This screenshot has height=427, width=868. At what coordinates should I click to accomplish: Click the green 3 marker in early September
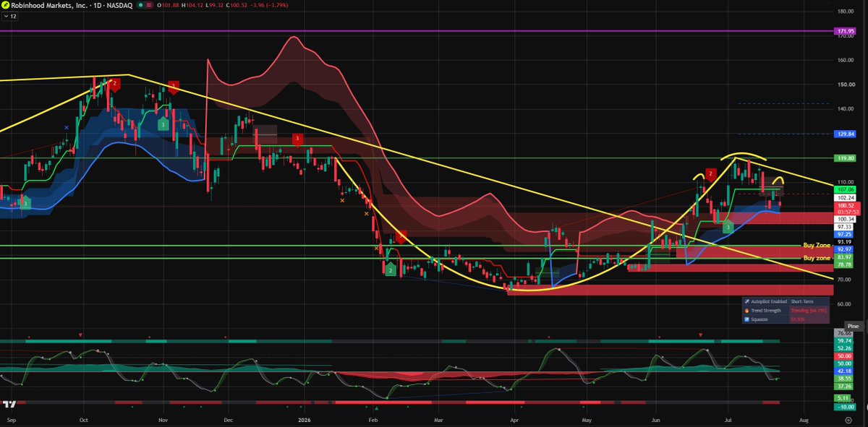point(26,204)
